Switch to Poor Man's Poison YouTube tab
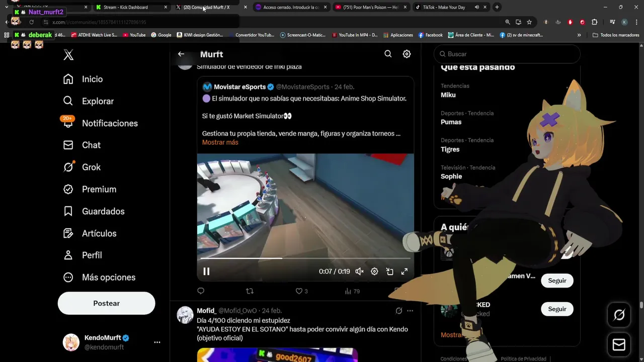Image resolution: width=644 pixels, height=362 pixels. (x=370, y=7)
